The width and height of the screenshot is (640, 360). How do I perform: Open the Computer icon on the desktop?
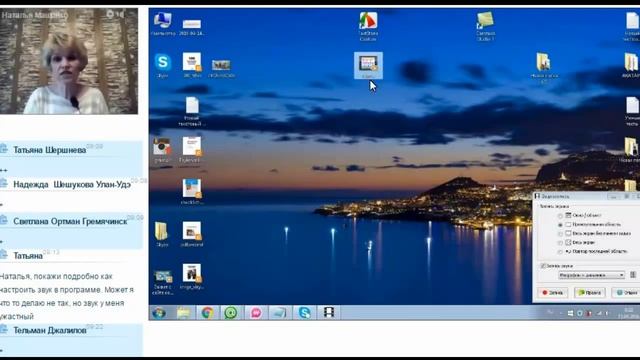tap(162, 24)
